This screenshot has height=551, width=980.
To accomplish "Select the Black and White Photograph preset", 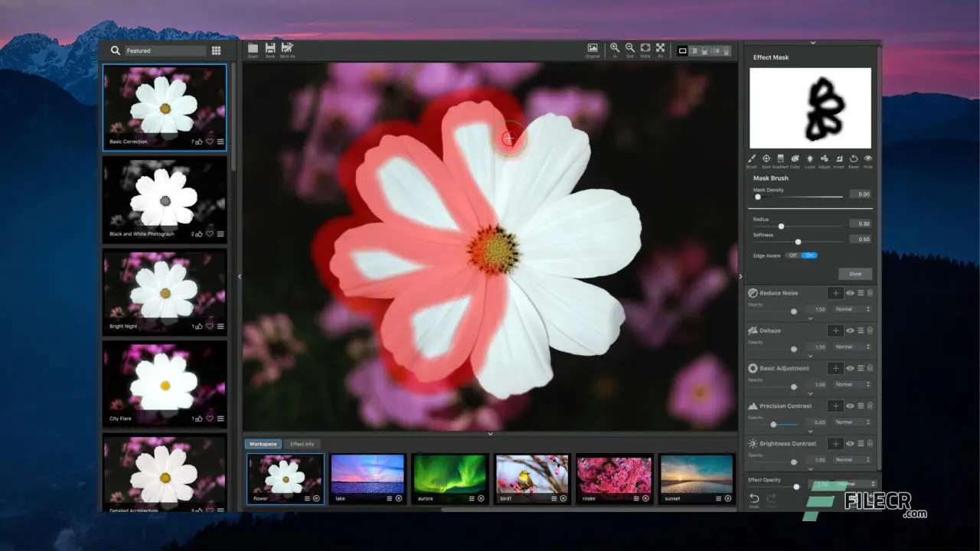I will pos(165,201).
